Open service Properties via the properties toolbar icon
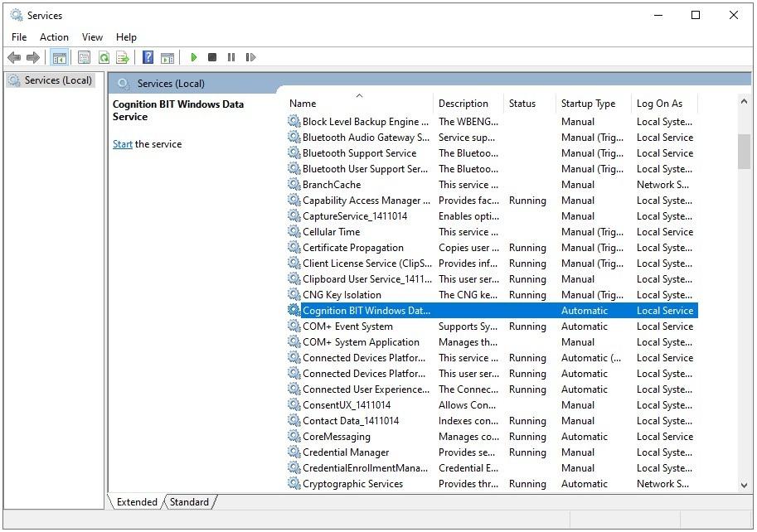The width and height of the screenshot is (757, 532). [84, 56]
